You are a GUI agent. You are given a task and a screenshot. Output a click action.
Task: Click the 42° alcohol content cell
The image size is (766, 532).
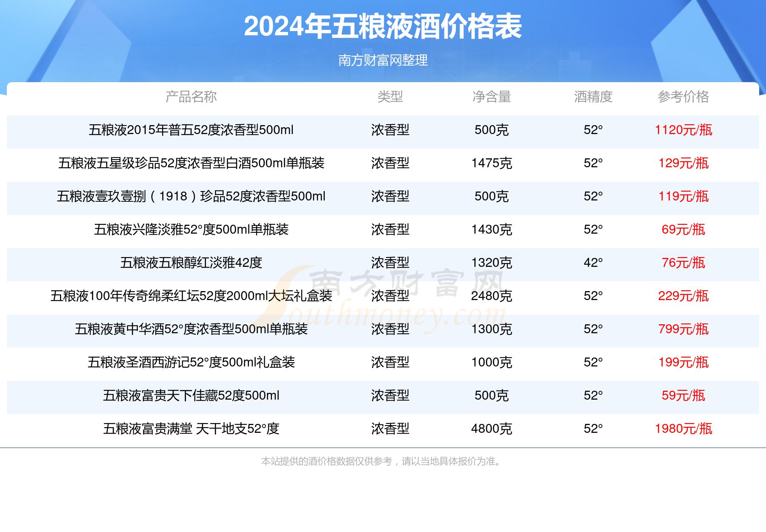click(593, 263)
